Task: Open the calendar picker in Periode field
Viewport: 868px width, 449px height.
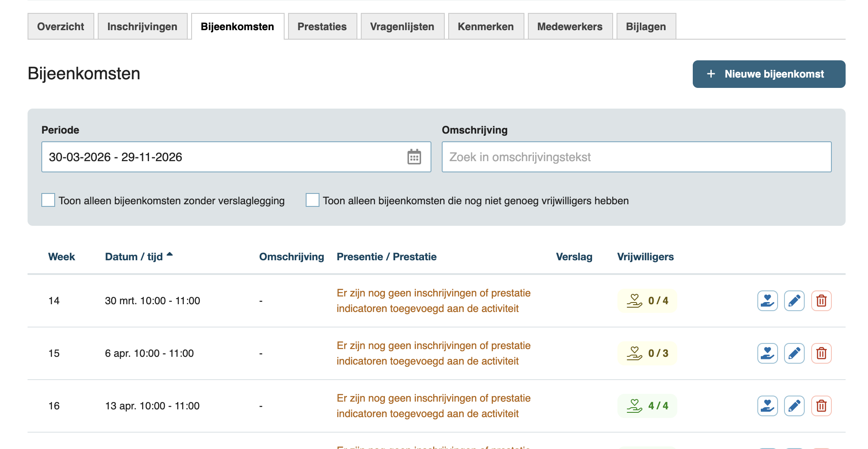Action: [x=414, y=157]
